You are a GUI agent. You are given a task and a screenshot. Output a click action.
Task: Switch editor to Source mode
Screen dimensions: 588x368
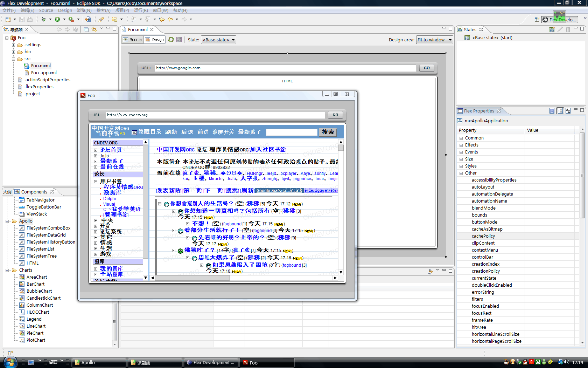(132, 40)
